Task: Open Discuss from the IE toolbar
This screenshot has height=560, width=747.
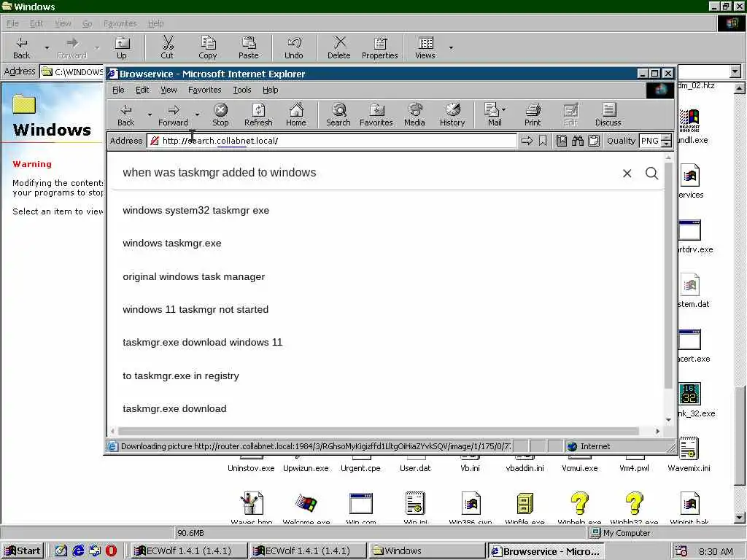Action: click(608, 114)
